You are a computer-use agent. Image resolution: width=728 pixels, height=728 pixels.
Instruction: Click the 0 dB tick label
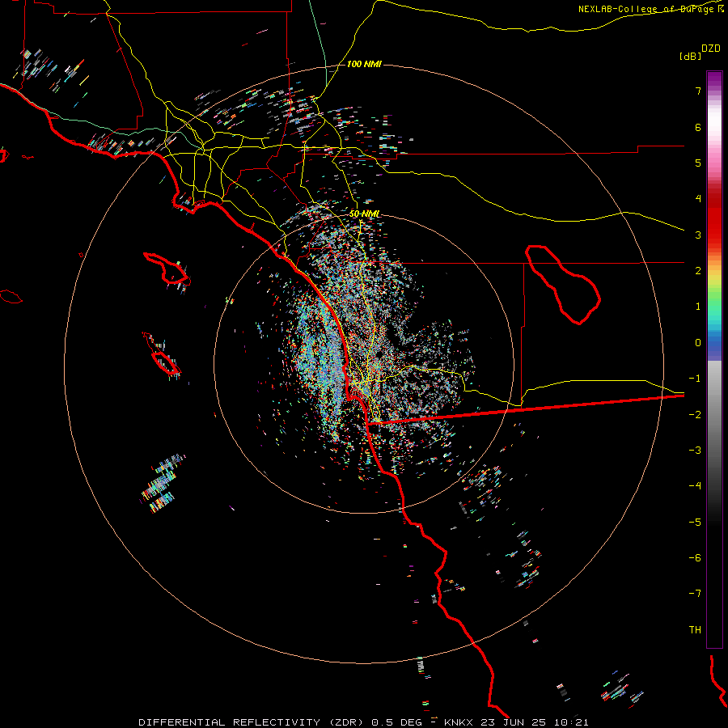pos(698,343)
